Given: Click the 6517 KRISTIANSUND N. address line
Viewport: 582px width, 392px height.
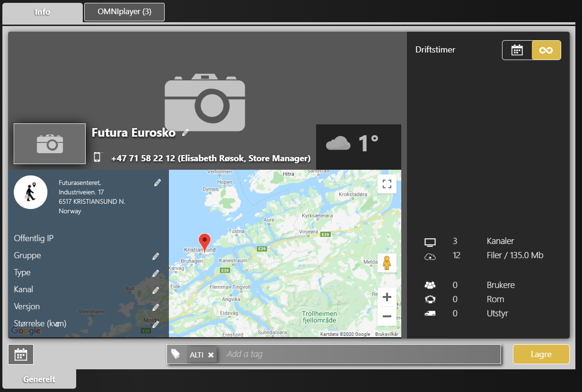Looking at the screenshot, I should [x=92, y=201].
